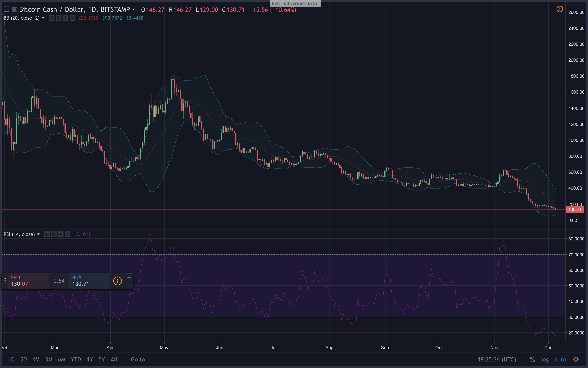Select the 5D time range
Image resolution: width=588 pixels, height=368 pixels.
coord(23,359)
